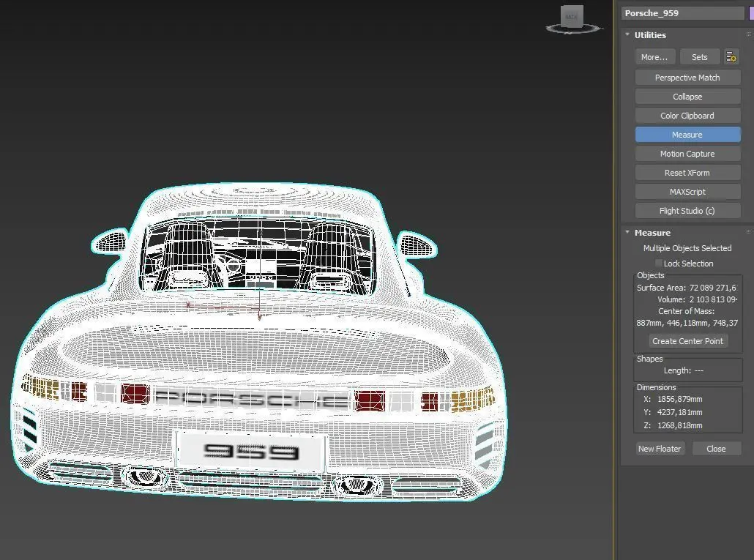Click the ViewCube in the viewport corner
Viewport: 754px width, 560px height.
point(572,19)
